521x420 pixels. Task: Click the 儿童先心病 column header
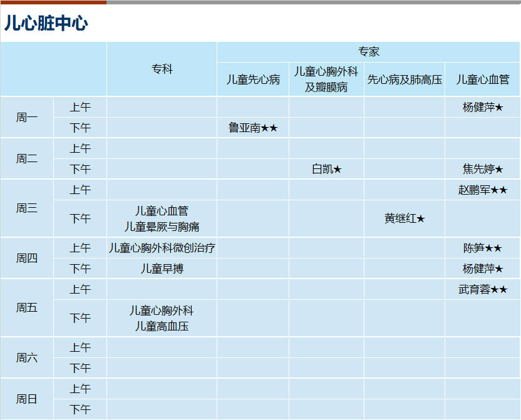click(x=253, y=79)
